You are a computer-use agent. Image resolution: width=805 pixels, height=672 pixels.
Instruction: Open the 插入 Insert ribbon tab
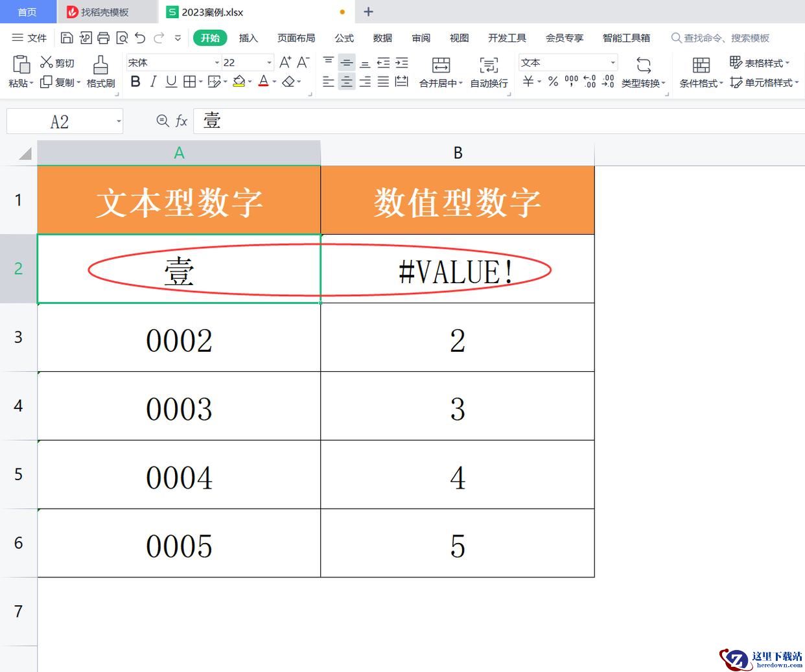click(248, 38)
